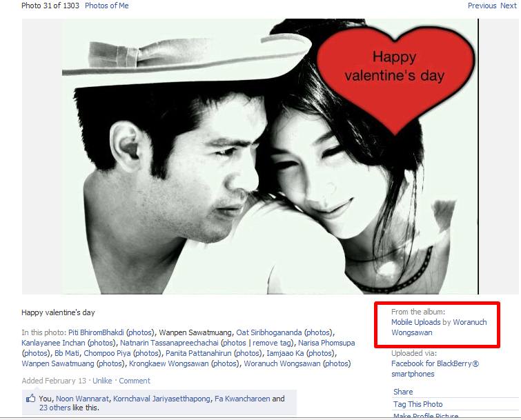
Task: Open Iamjaao Ka's profile link
Action: (285, 353)
